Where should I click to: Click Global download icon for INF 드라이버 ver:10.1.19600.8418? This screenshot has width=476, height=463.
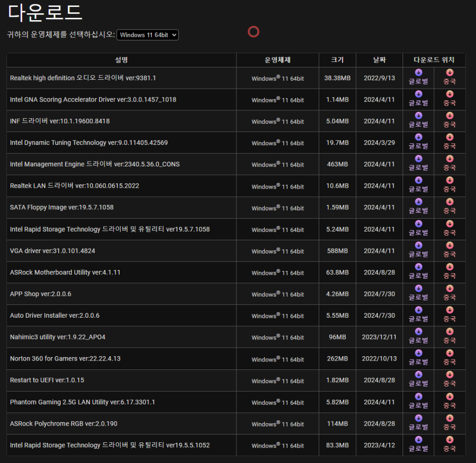click(x=419, y=116)
